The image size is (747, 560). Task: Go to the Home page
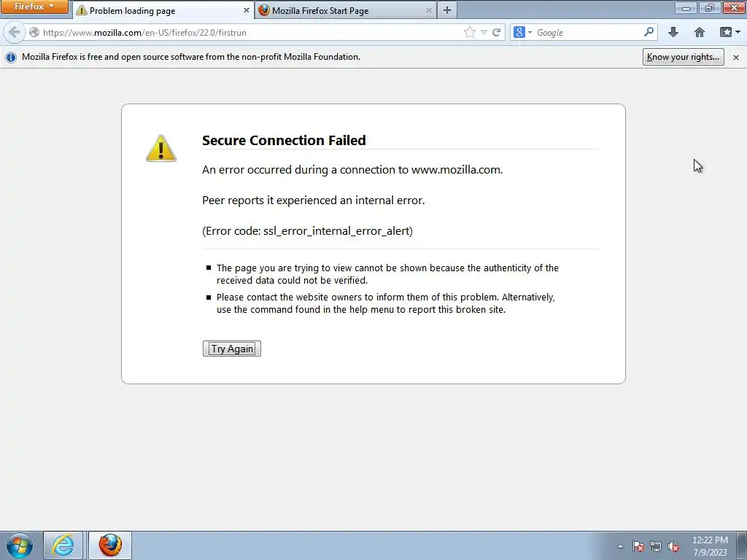click(x=700, y=32)
